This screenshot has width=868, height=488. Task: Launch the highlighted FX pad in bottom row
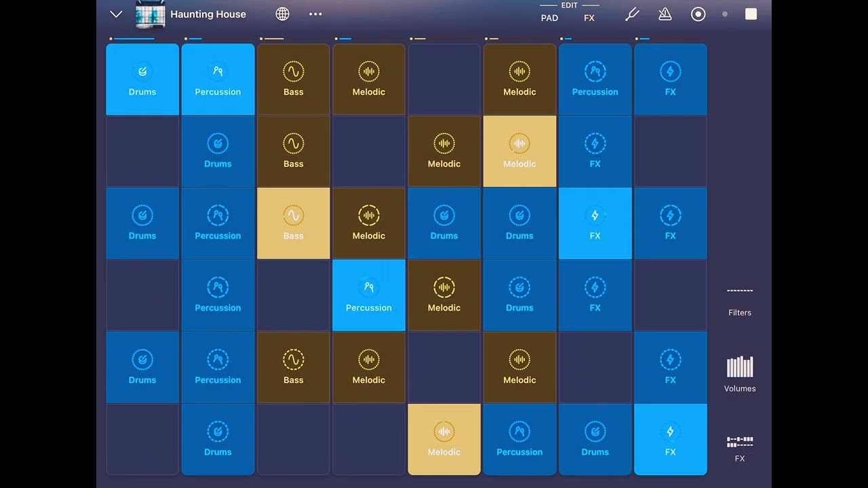pos(671,440)
